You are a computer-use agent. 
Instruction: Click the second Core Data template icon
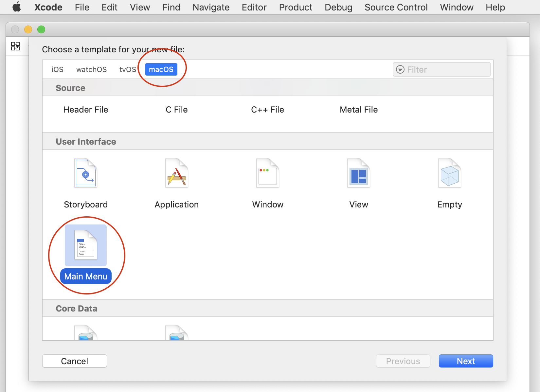[x=177, y=333]
